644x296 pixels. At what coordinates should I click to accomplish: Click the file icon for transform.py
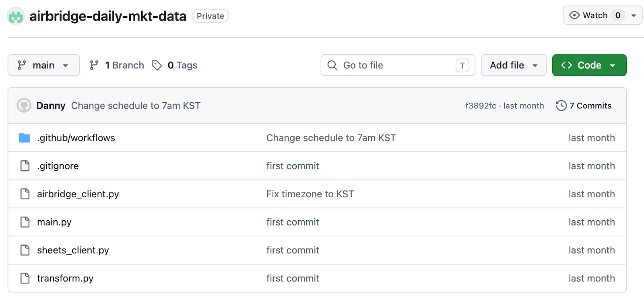[x=25, y=278]
